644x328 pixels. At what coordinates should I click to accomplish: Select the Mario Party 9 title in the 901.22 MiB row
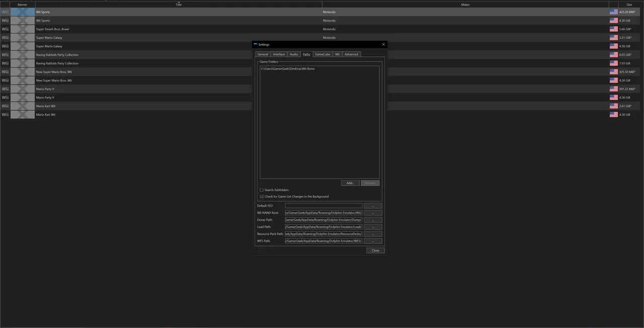coord(45,89)
